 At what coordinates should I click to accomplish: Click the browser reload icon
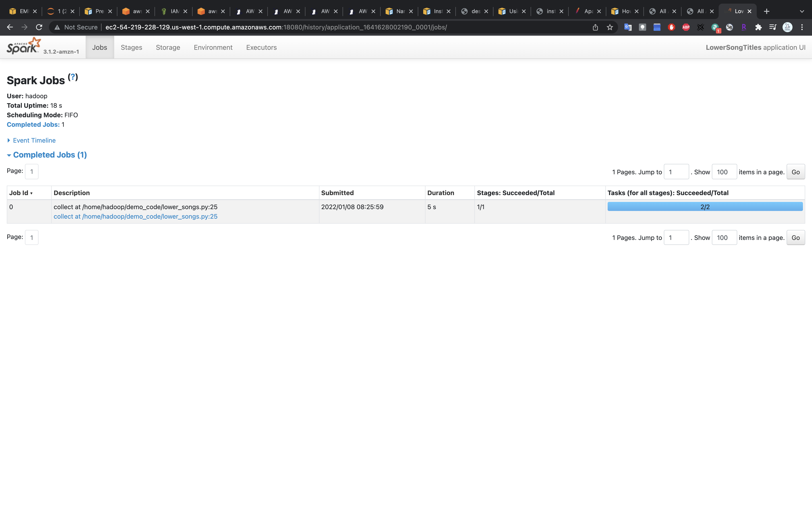[39, 27]
